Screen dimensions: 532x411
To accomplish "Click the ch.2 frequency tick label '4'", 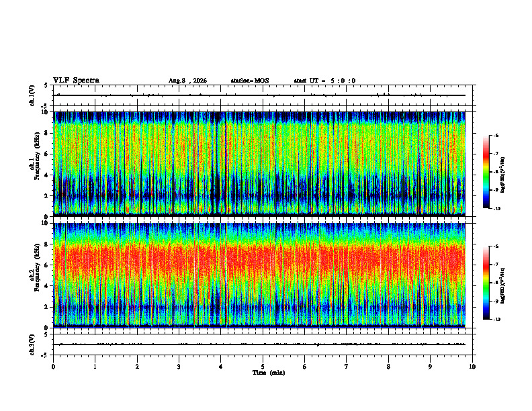I will point(47,286).
